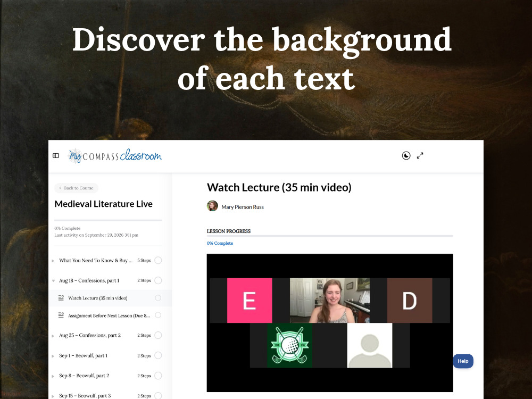
Task: Click 0% Complete lesson progress link
Action: (220, 243)
